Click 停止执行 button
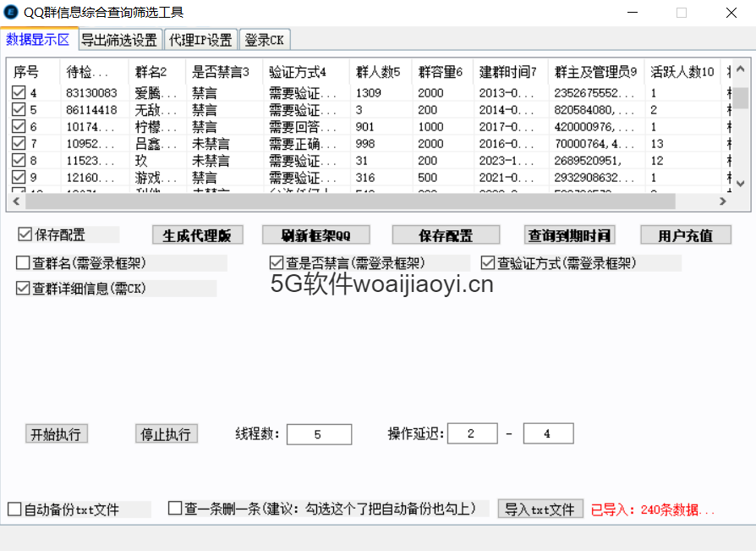756x551 pixels. [x=167, y=433]
